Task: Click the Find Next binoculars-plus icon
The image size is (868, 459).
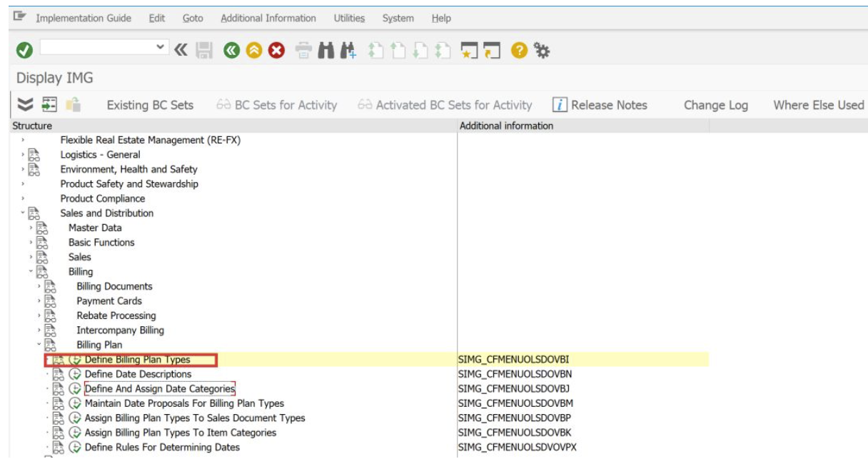Action: tap(348, 51)
